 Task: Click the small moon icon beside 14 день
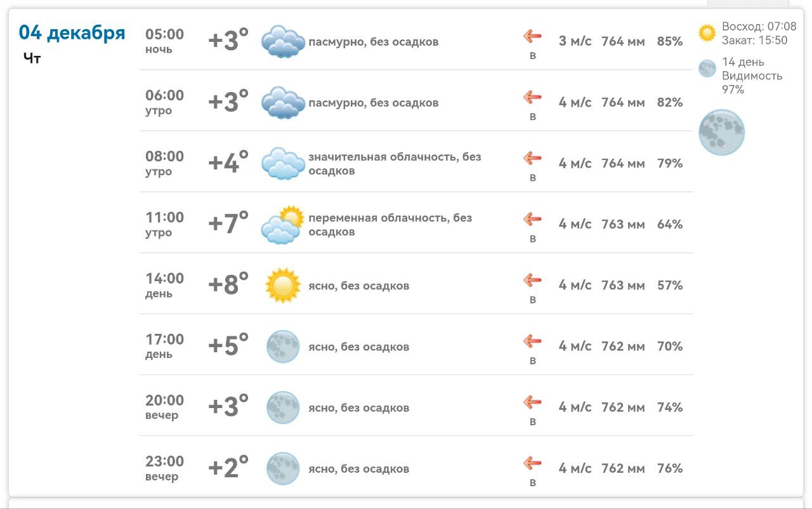pos(707,69)
